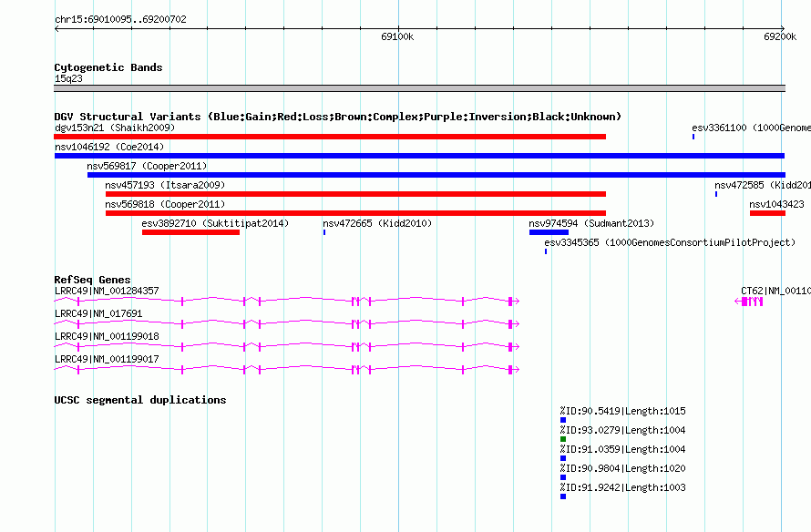This screenshot has height=532, width=811.
Task: Click the 69100k ruler tick label
Action: [x=397, y=36]
